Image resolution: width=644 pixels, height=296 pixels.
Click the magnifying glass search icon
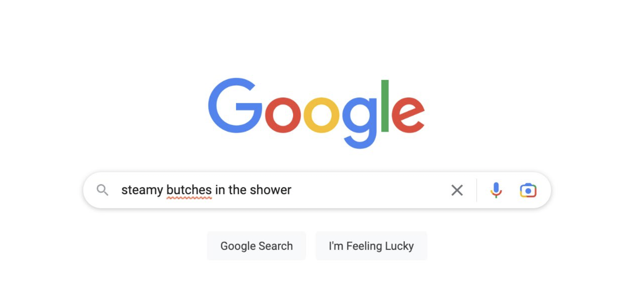[102, 190]
